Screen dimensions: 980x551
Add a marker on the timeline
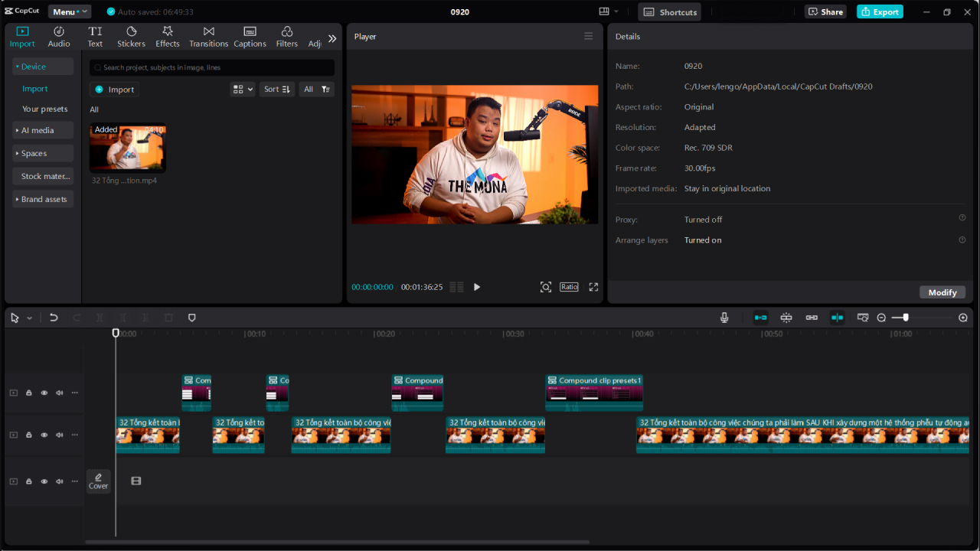click(x=192, y=318)
